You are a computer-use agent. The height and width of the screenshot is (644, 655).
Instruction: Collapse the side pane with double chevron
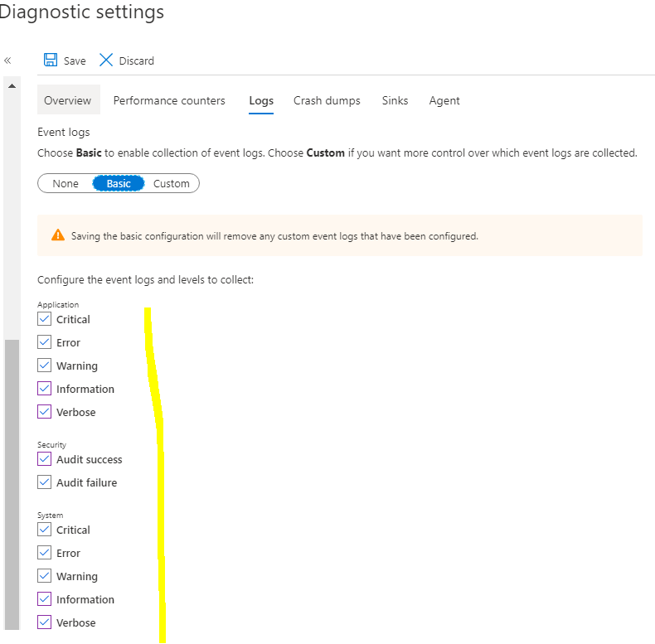pos(7,61)
